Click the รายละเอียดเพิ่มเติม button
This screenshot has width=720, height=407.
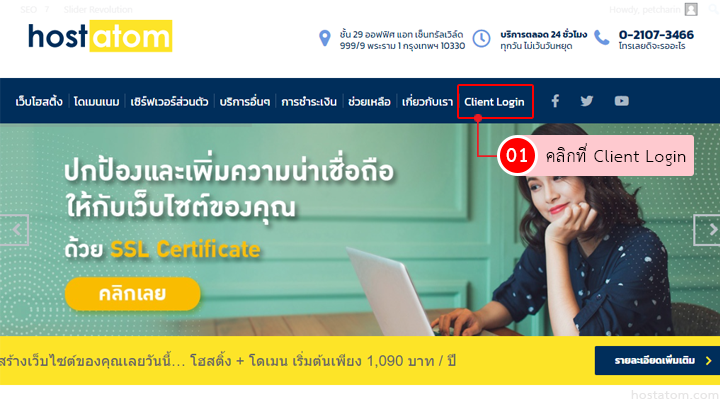(x=658, y=361)
